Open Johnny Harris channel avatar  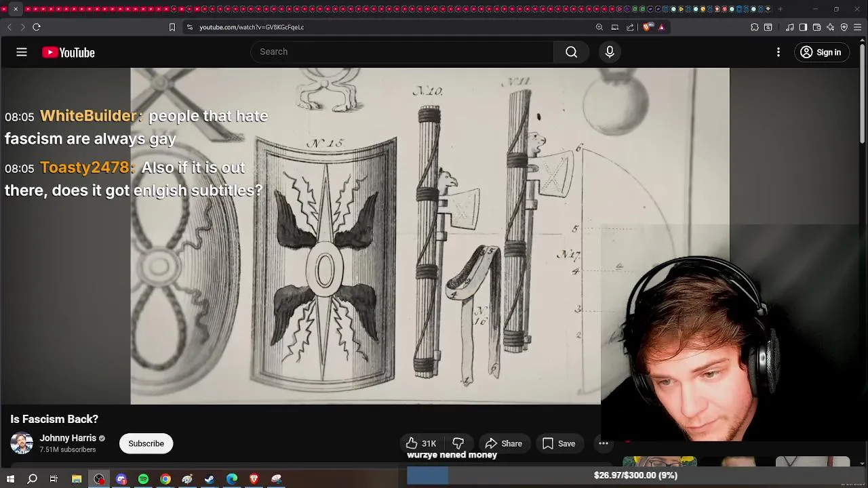pos(22,443)
